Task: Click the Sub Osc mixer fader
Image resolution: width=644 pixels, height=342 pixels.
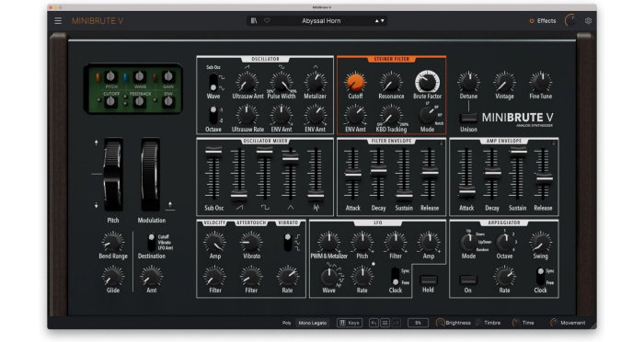Action: [x=213, y=151]
